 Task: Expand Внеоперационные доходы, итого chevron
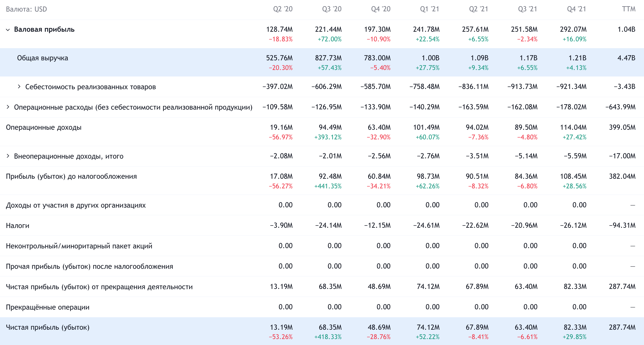tap(8, 156)
